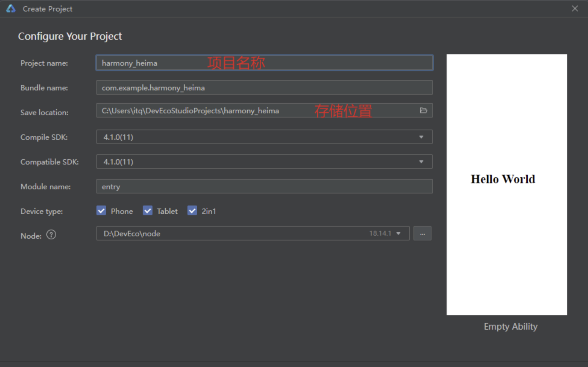Toggle the Phone device type checkbox
The image size is (588, 367).
102,211
